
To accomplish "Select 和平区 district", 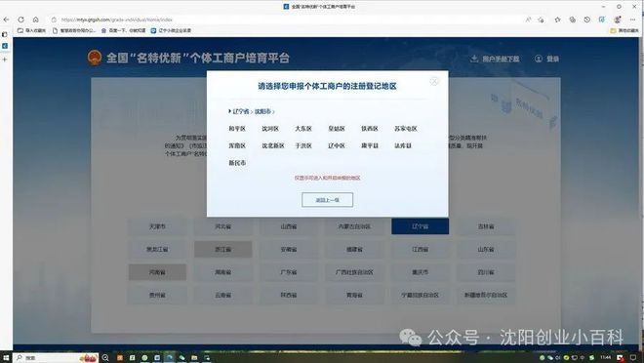I will [x=237, y=129].
